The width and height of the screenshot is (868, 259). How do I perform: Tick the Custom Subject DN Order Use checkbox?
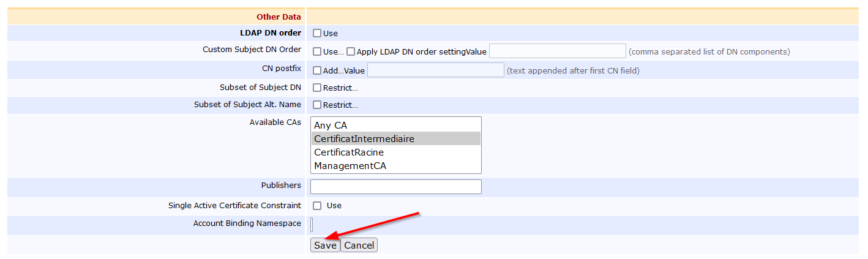pos(317,52)
